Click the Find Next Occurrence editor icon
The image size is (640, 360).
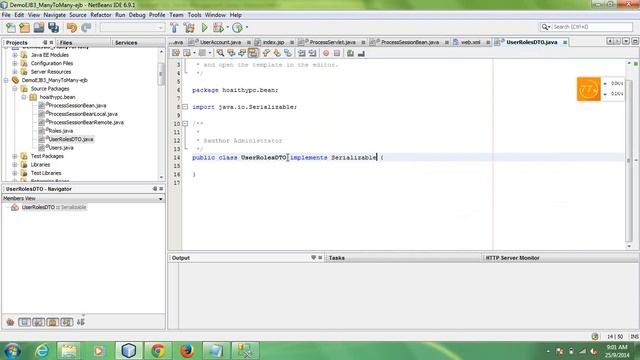click(x=242, y=53)
